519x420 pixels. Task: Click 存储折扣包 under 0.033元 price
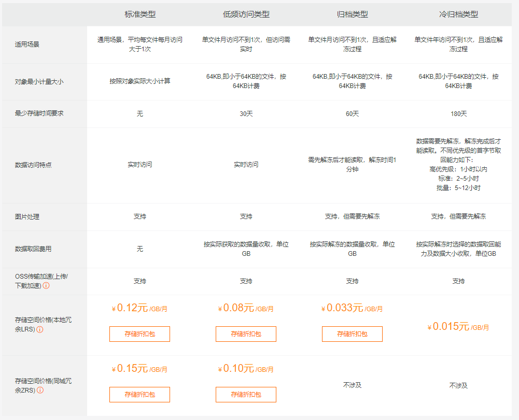352,334
